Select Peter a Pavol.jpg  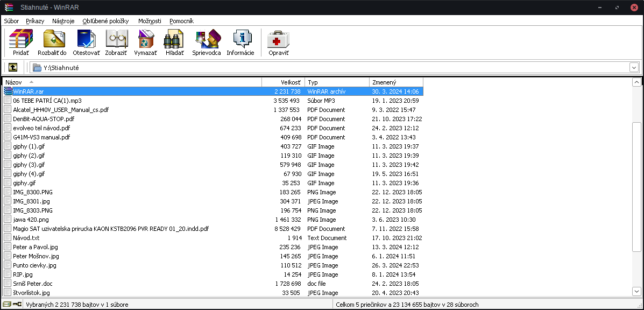pos(36,247)
